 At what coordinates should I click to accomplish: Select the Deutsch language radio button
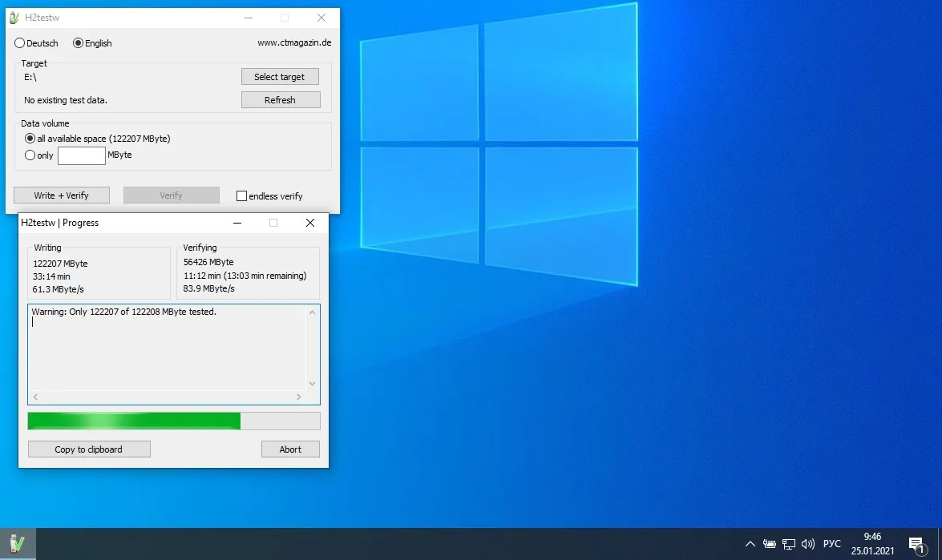point(20,43)
